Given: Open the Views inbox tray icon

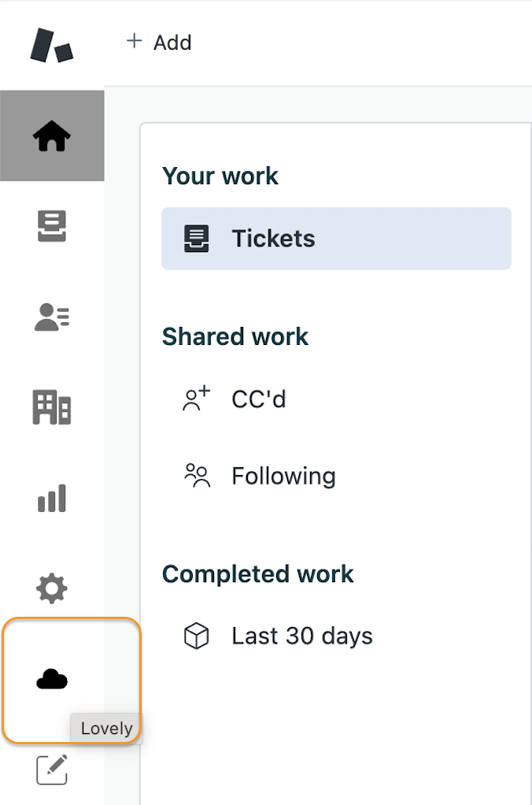Looking at the screenshot, I should tap(52, 226).
